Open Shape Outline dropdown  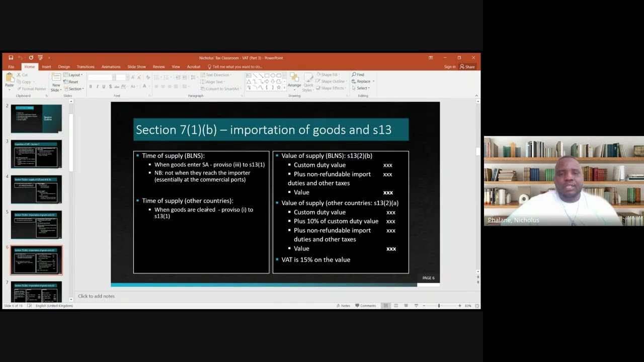(x=331, y=81)
